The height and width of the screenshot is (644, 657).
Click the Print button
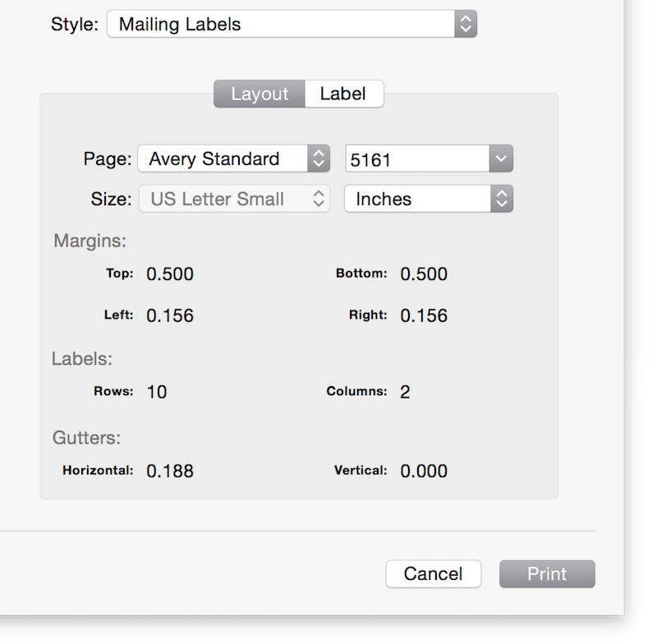tap(547, 573)
